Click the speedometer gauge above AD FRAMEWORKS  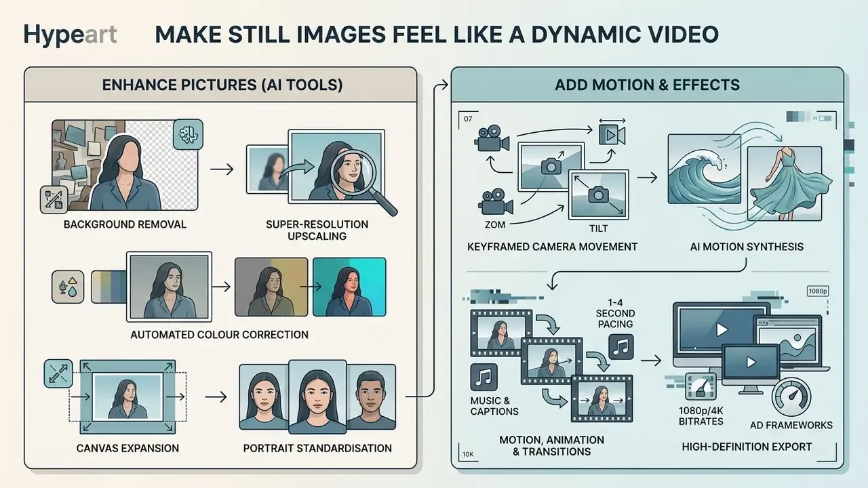coord(791,397)
